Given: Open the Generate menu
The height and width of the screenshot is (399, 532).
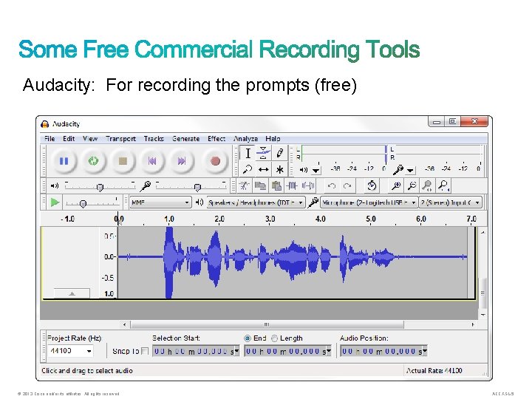Looking at the screenshot, I should point(186,139).
